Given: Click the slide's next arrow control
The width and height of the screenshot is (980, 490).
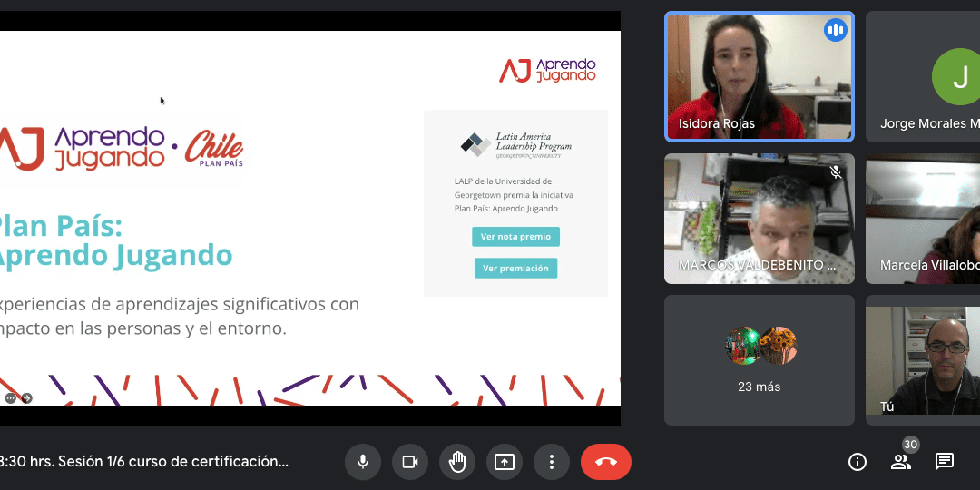Looking at the screenshot, I should tap(26, 398).
